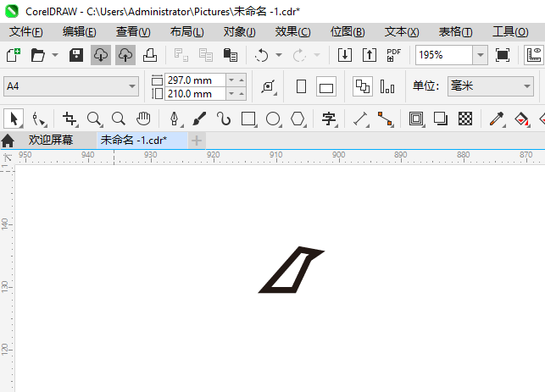Select the Polygon tool
This screenshot has height=392, width=545.
(298, 119)
